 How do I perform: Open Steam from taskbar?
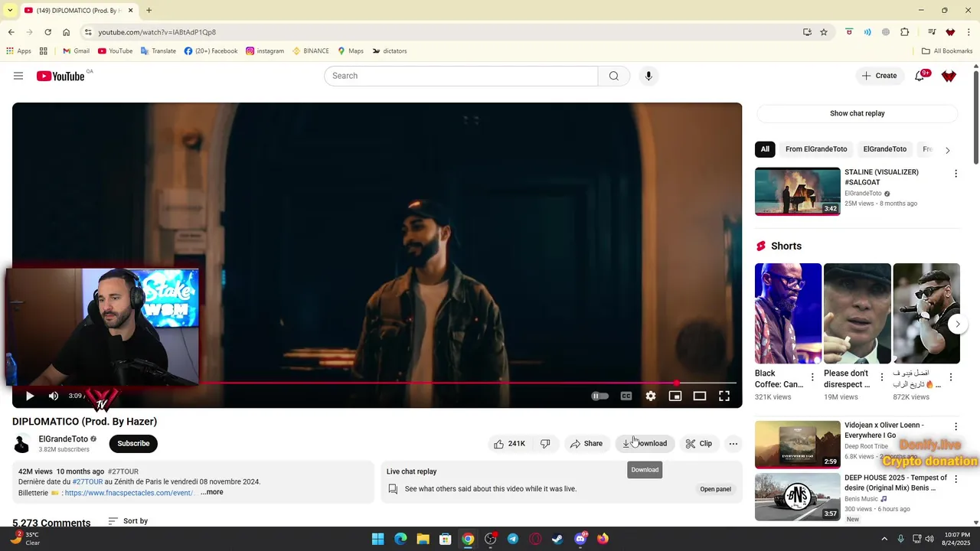pyautogui.click(x=557, y=539)
